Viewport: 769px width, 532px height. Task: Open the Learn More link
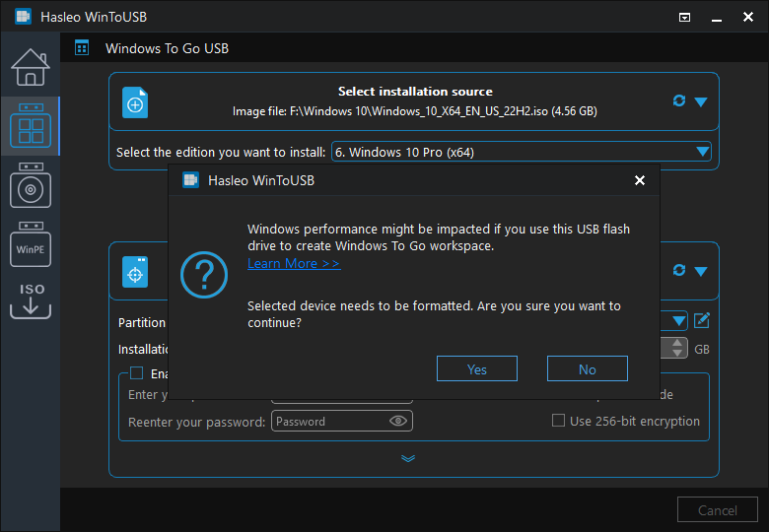(294, 264)
